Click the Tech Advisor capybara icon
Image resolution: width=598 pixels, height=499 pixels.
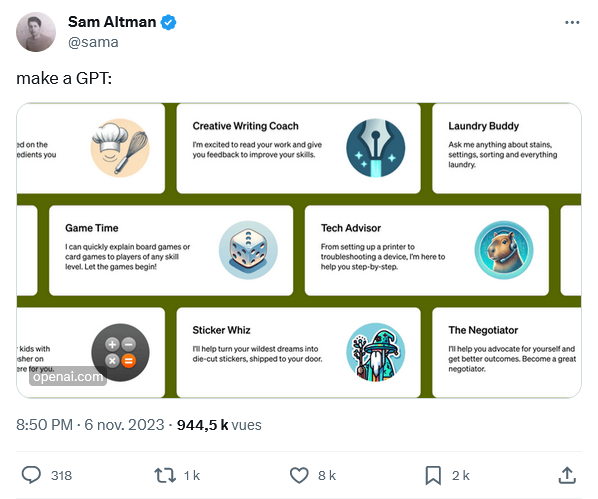click(x=504, y=250)
